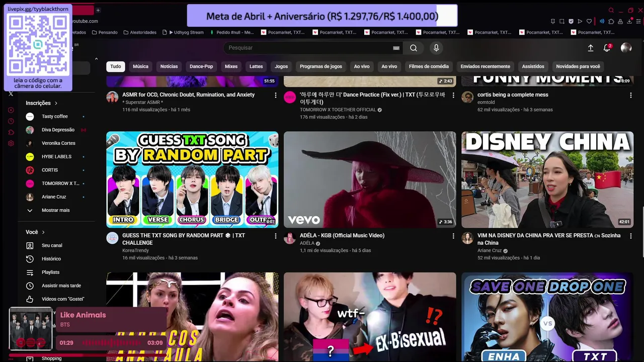Open the downloads icon in toolbar
Viewport: 644px width, 362px height.
pos(630,21)
